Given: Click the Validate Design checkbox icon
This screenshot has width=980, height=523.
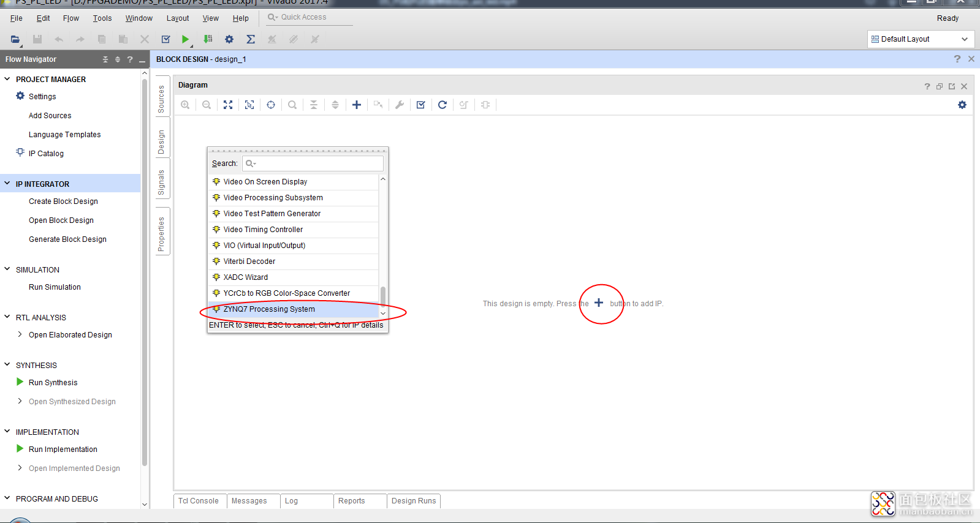Looking at the screenshot, I should 421,105.
